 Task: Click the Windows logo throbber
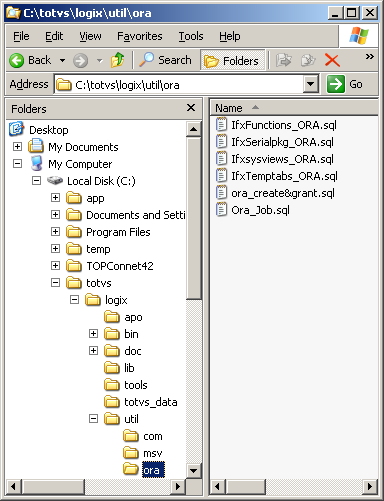coord(359,36)
